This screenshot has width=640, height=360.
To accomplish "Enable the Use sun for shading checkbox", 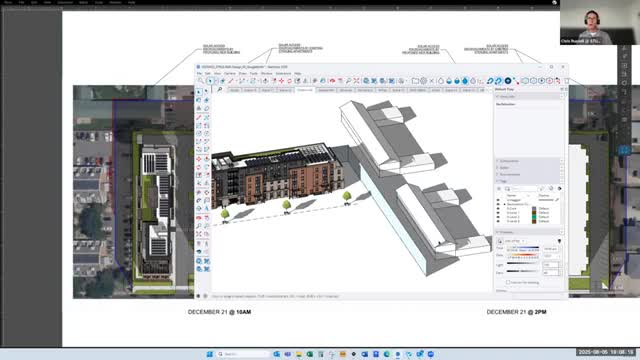I will click(x=508, y=282).
